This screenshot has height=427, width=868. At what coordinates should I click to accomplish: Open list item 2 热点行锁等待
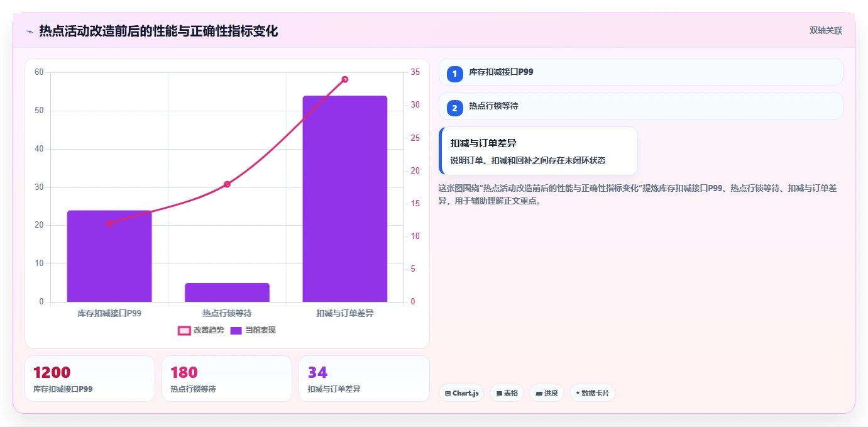click(x=640, y=106)
